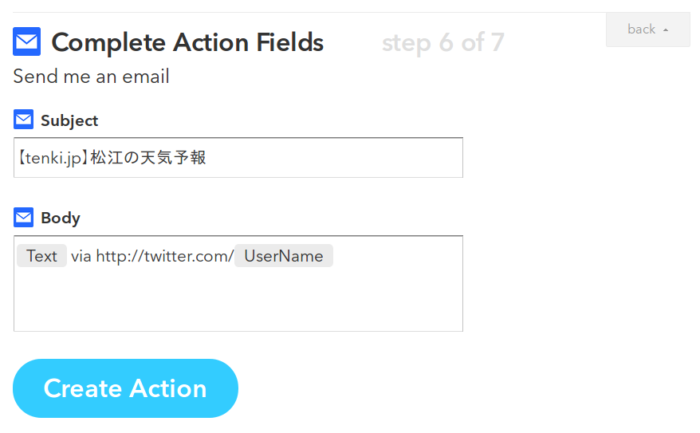700x433 pixels.
Task: Click the Complete Action Fields heading
Action: (x=188, y=42)
